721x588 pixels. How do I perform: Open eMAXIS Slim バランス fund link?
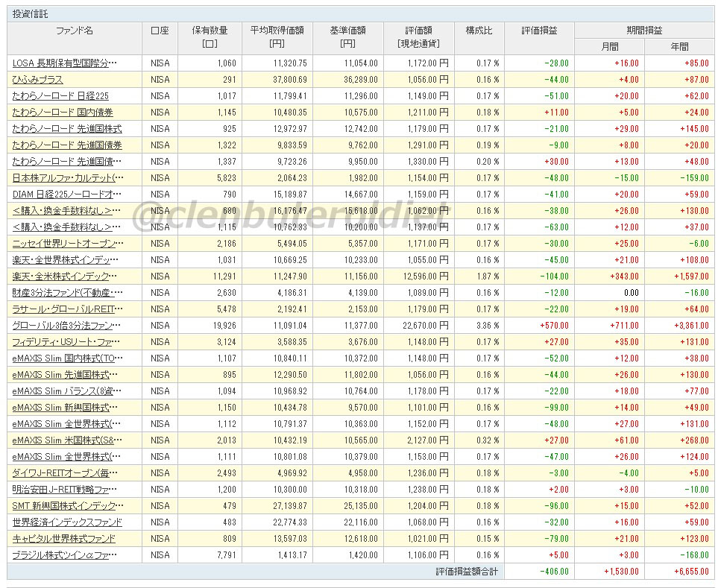(67, 391)
